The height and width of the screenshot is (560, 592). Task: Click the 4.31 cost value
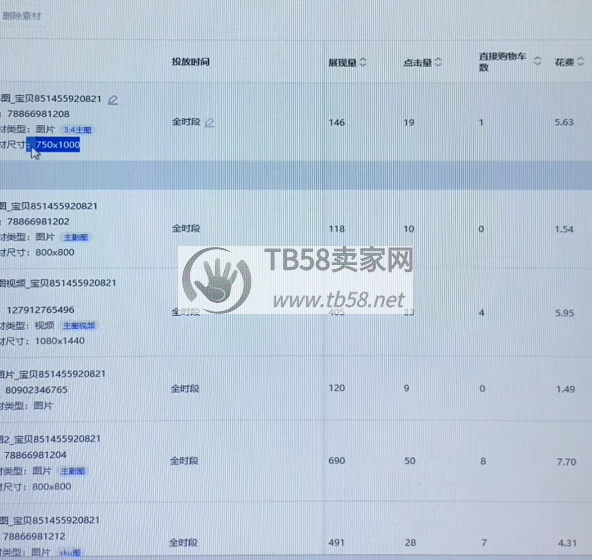pyautogui.click(x=567, y=543)
